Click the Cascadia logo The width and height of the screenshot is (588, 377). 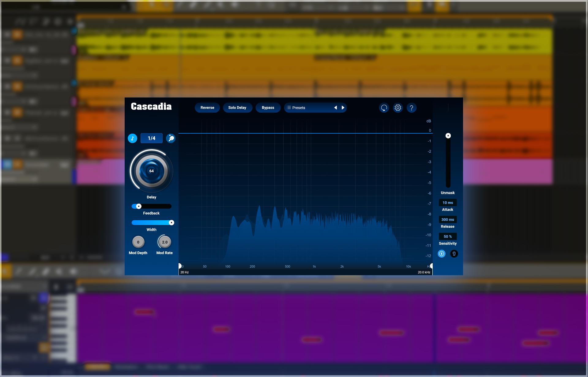151,106
